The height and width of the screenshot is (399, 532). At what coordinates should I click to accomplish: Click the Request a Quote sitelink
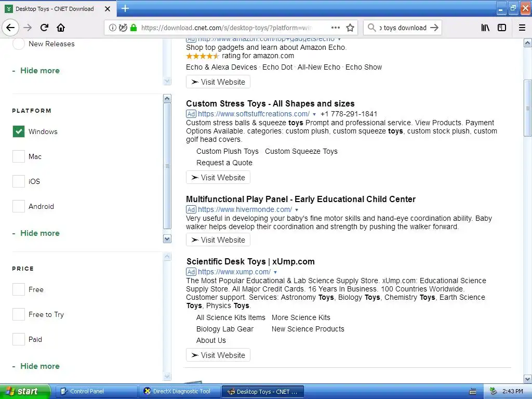pyautogui.click(x=224, y=163)
